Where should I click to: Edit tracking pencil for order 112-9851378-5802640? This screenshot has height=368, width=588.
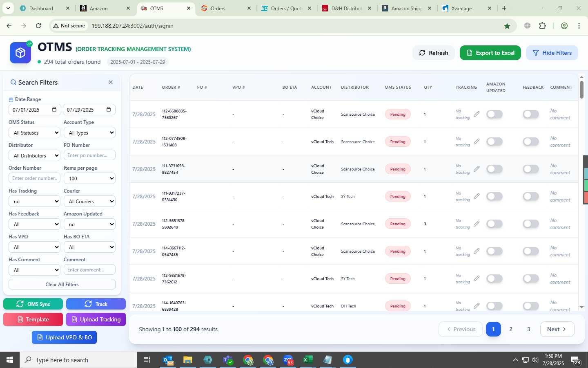tap(477, 224)
